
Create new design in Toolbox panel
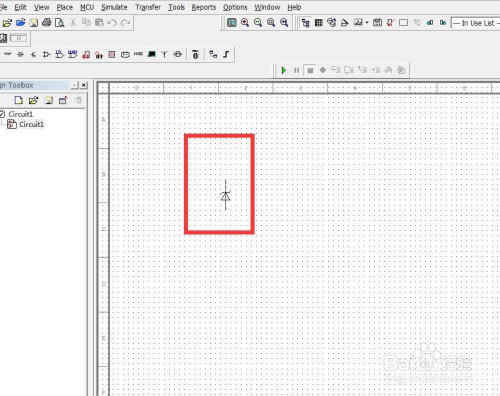[19, 100]
